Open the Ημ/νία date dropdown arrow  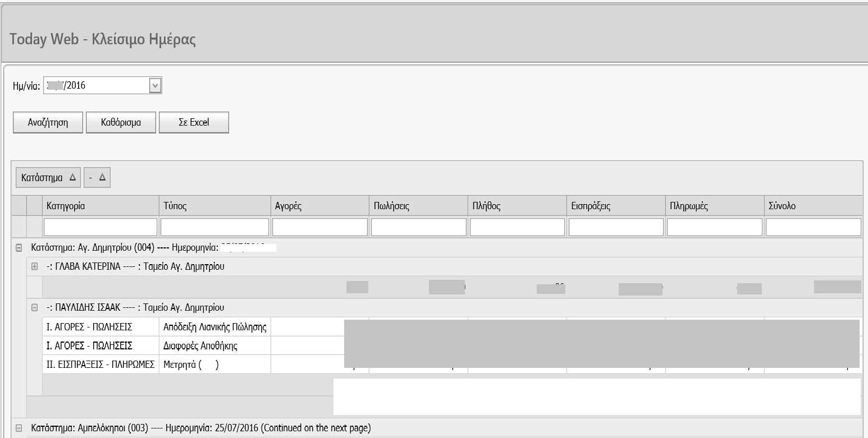click(155, 86)
